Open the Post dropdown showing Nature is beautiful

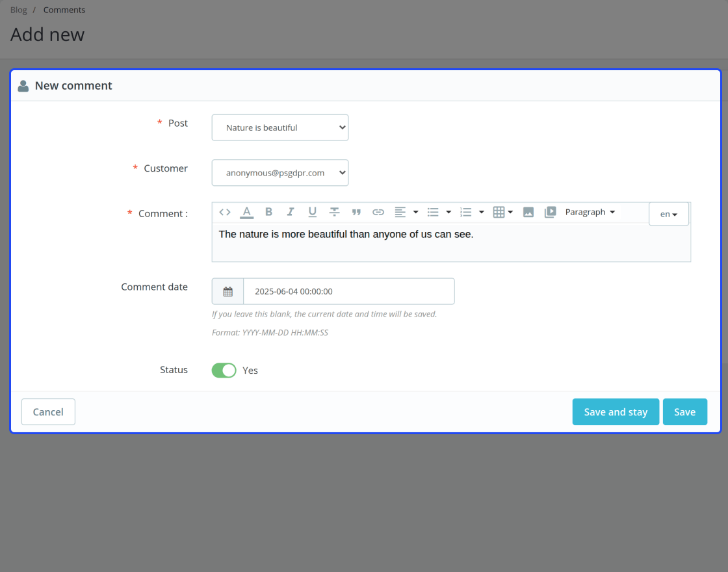tap(280, 127)
